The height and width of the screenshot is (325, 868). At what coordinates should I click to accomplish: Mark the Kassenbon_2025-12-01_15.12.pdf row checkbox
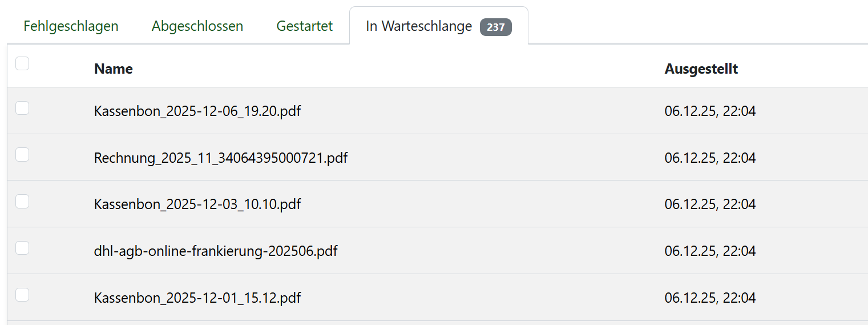click(x=22, y=295)
